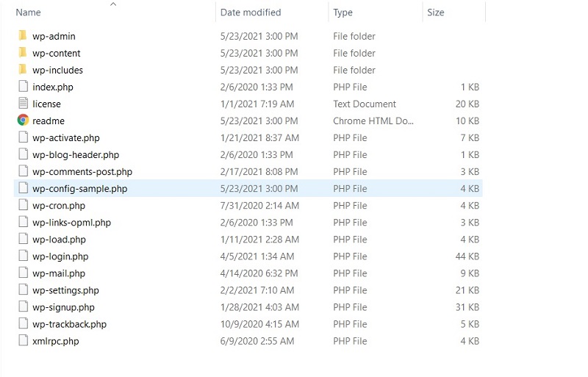Image resolution: width=588 pixels, height=377 pixels.
Task: Click the wp-includes folder icon
Action: pos(23,69)
